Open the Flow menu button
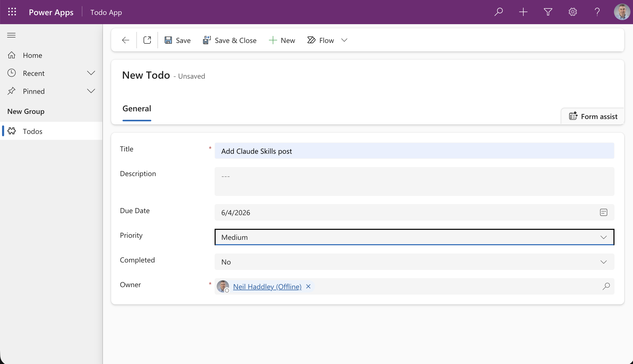Image resolution: width=633 pixels, height=364 pixels. (x=321, y=40)
